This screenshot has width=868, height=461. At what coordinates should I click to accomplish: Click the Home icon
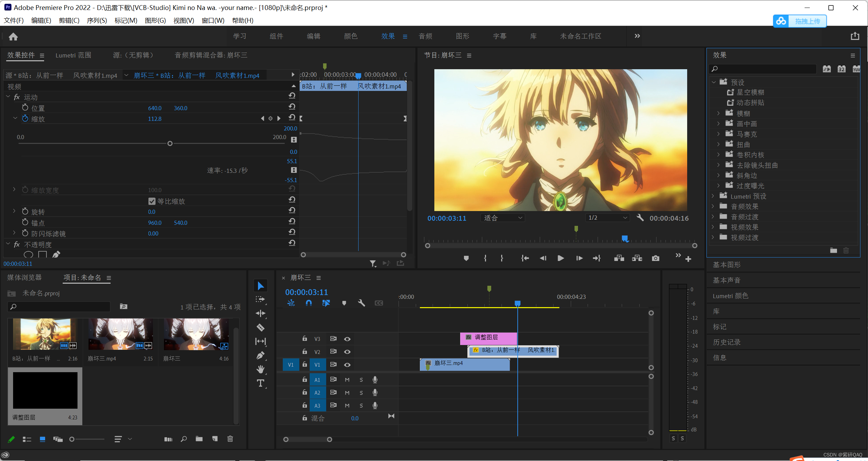13,36
